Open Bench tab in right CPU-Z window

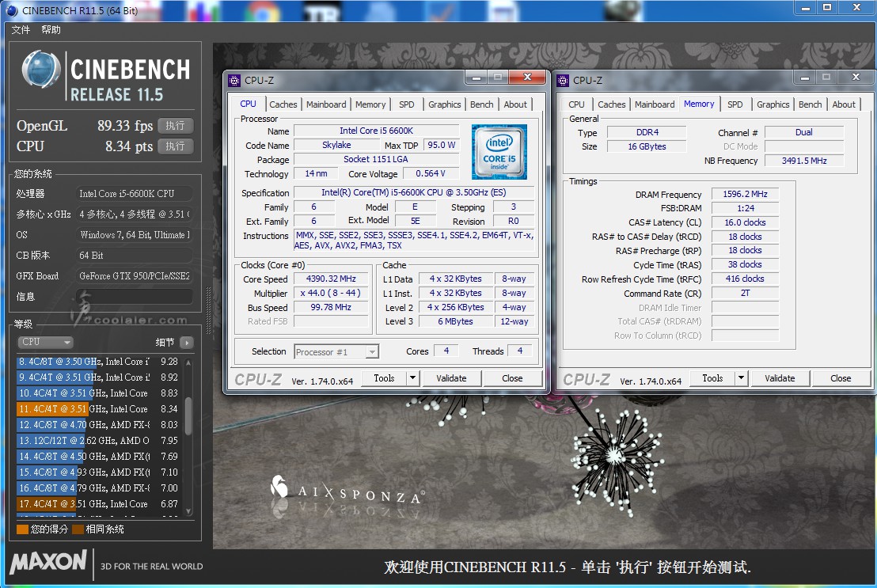pyautogui.click(x=810, y=104)
